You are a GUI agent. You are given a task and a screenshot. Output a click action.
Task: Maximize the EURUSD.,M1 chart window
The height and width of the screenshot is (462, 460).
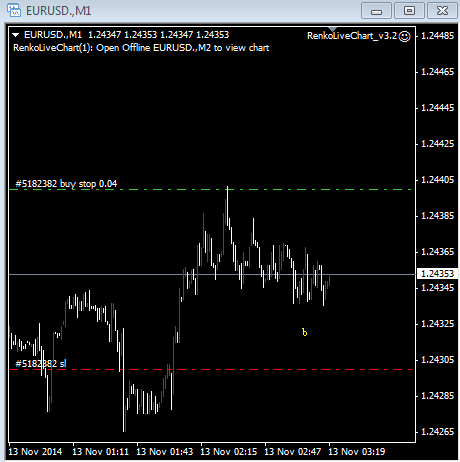point(409,11)
